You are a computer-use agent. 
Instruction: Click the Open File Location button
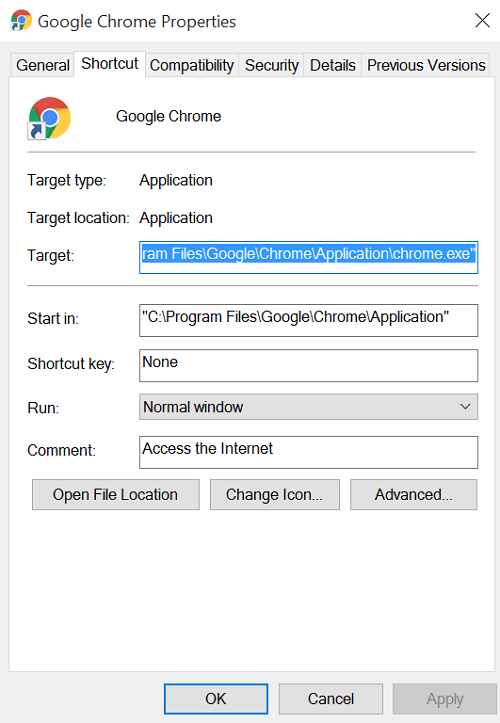coord(115,495)
